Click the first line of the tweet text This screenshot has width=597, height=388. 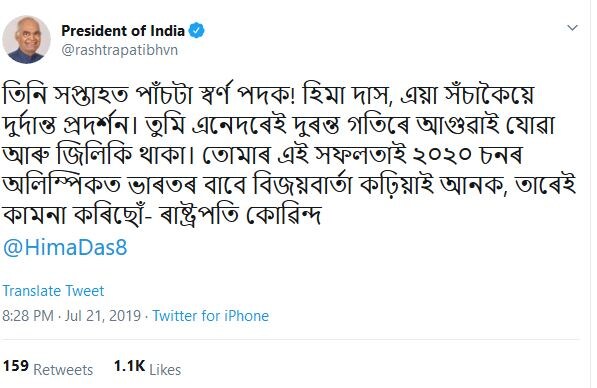[269, 94]
